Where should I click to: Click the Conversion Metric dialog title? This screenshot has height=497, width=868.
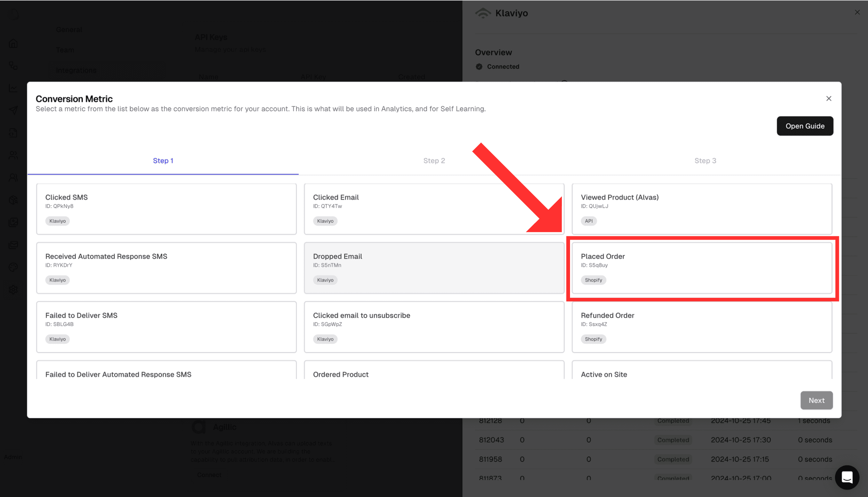(74, 99)
